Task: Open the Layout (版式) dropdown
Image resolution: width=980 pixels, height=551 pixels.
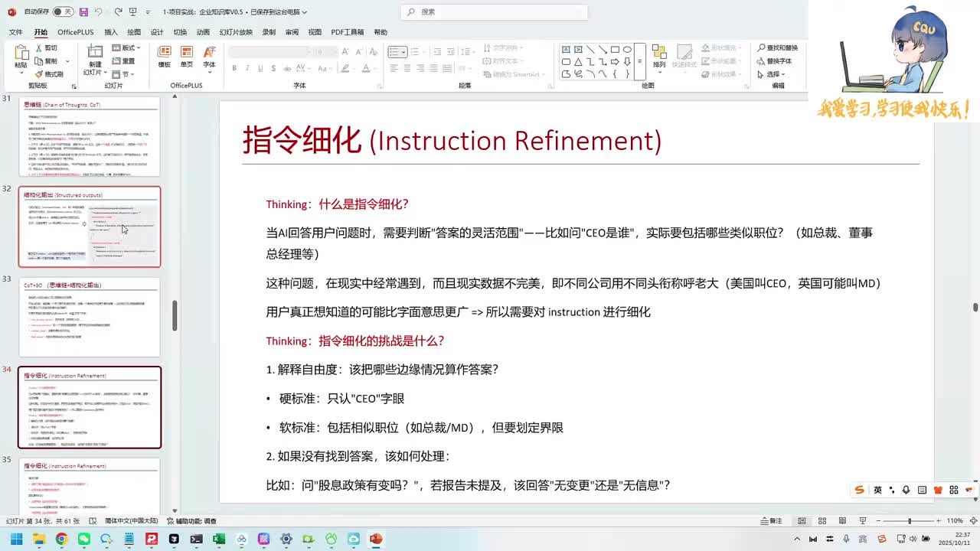Action: point(126,48)
